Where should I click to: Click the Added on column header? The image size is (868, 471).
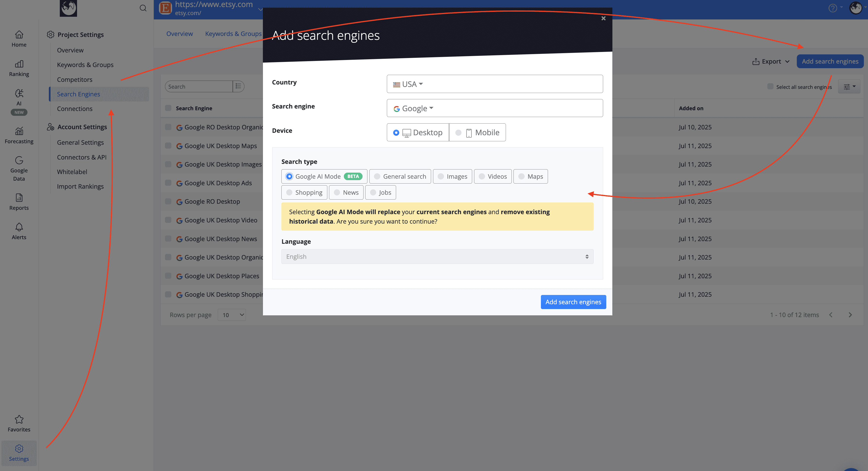pyautogui.click(x=691, y=108)
